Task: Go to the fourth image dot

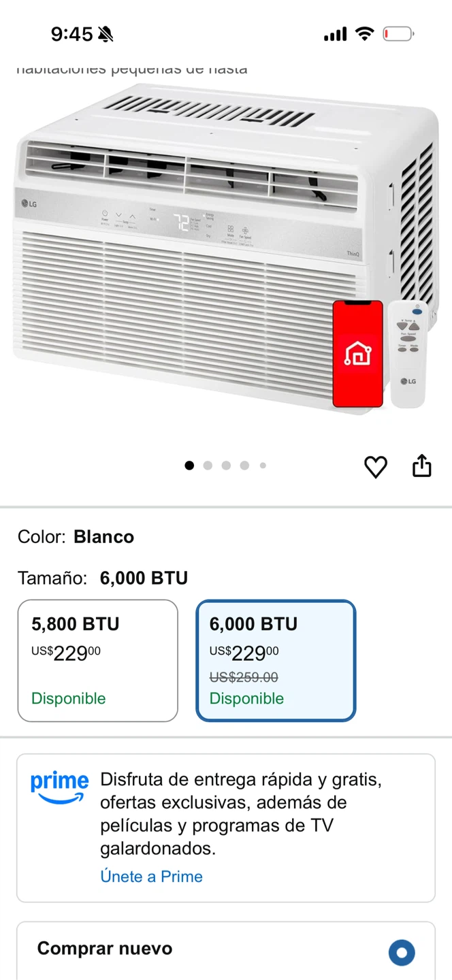Action: (244, 465)
